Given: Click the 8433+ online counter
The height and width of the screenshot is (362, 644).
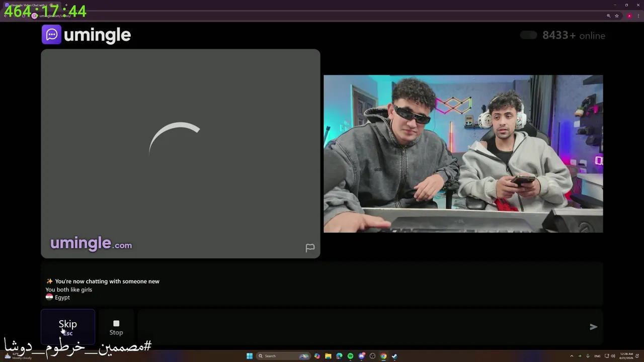Looking at the screenshot, I should click(574, 36).
